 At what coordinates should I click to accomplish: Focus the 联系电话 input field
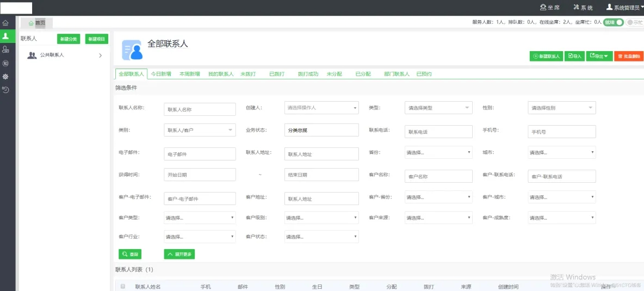pos(438,132)
